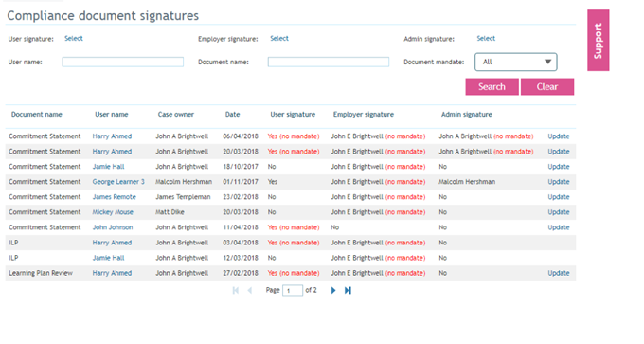Click Update for Harry Ahmed's 20/03/2018 row
This screenshot has height=344, width=644.
[x=559, y=152]
